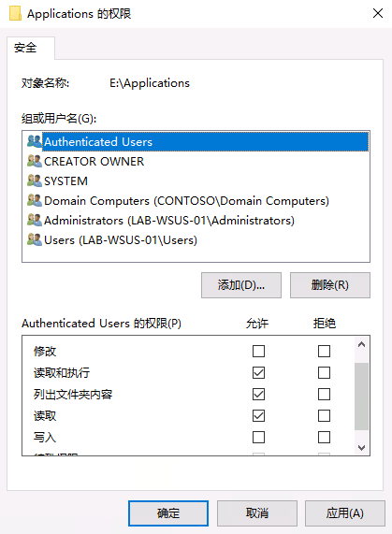
Task: Click the 添加(D)... button
Action: pos(241,285)
